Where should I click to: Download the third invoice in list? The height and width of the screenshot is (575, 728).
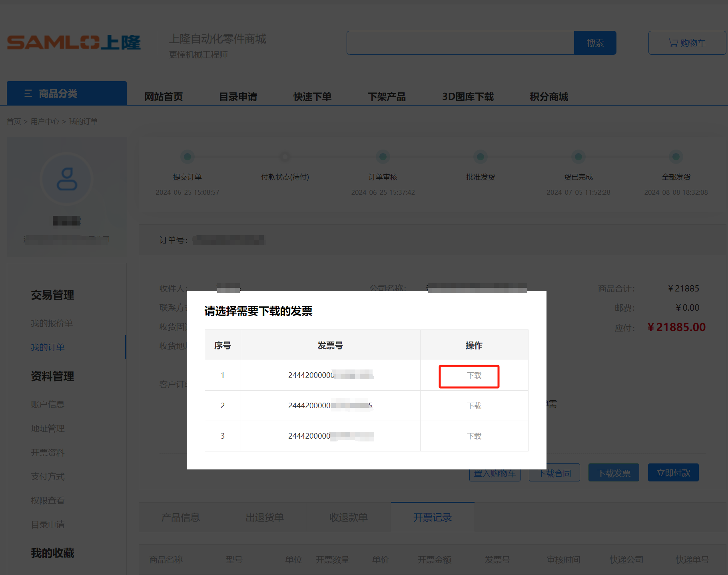(474, 436)
